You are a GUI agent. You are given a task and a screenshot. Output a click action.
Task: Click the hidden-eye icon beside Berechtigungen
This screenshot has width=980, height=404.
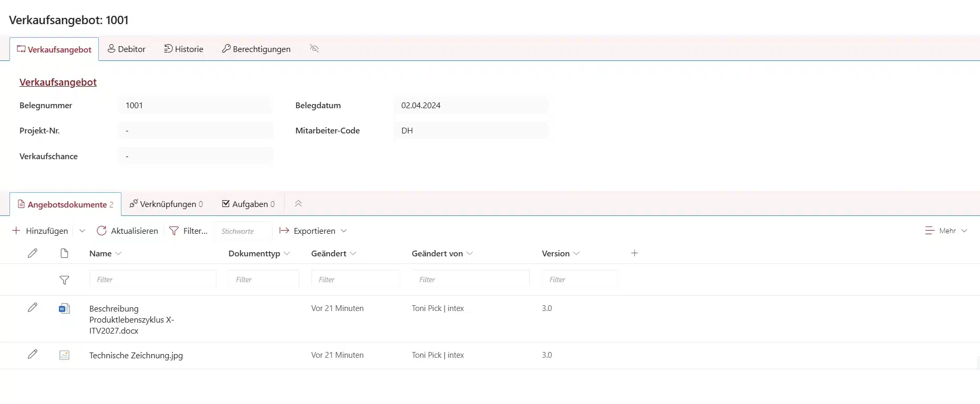pos(314,49)
